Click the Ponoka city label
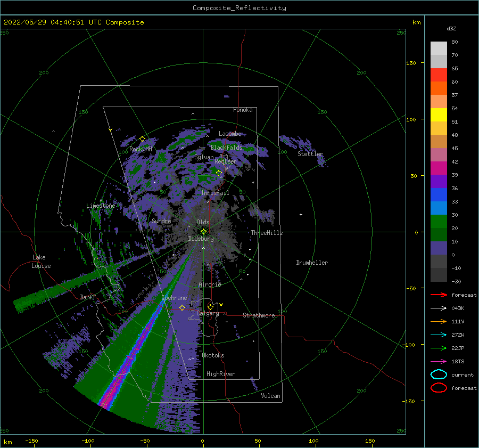479x448 pixels. pyautogui.click(x=243, y=110)
